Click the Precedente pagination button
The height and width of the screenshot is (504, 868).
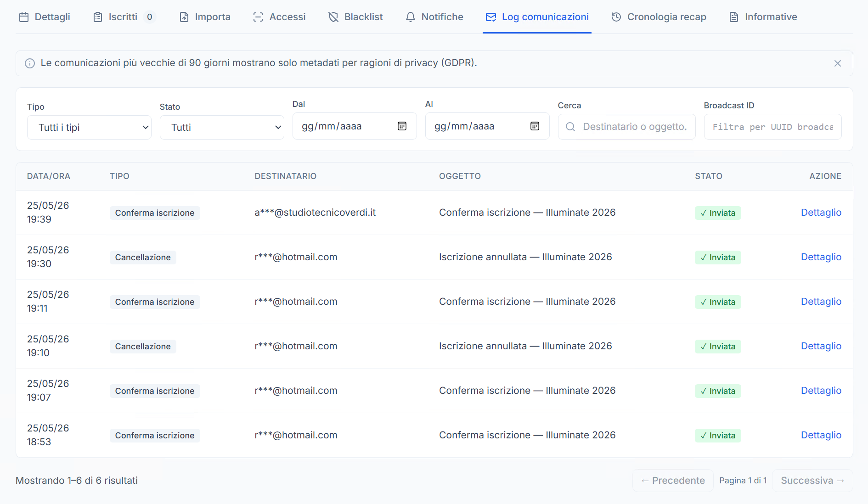pos(673,481)
